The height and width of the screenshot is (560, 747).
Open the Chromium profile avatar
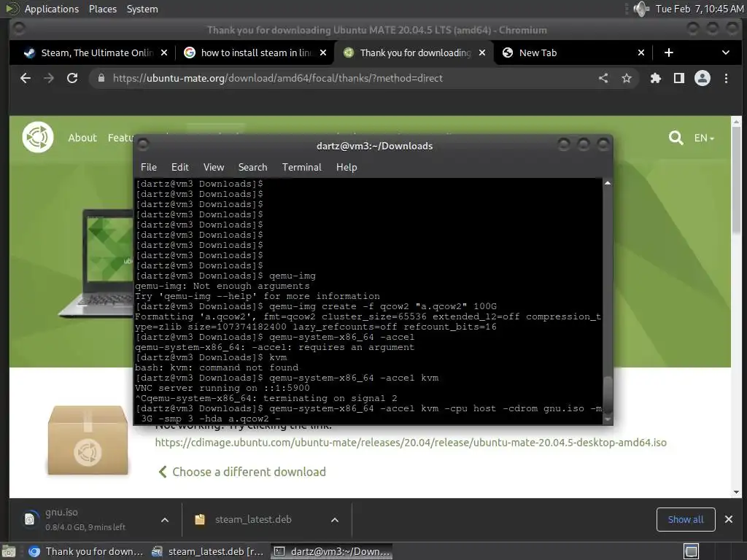pyautogui.click(x=703, y=78)
